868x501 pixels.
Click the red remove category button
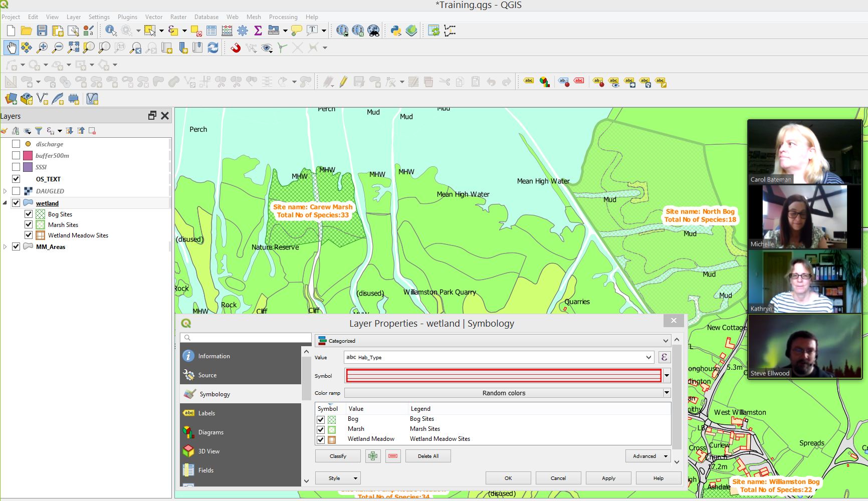tap(393, 456)
